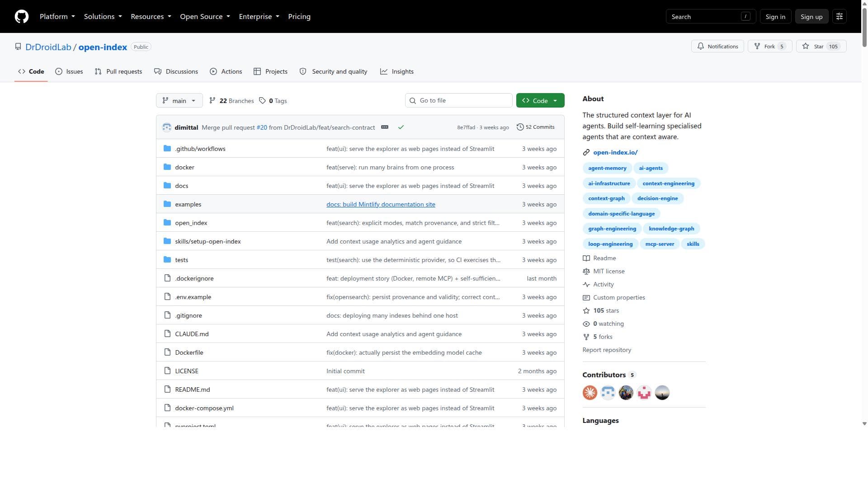The height and width of the screenshot is (488, 868).
Task: Click the folder icon beside tests
Action: 167,260
